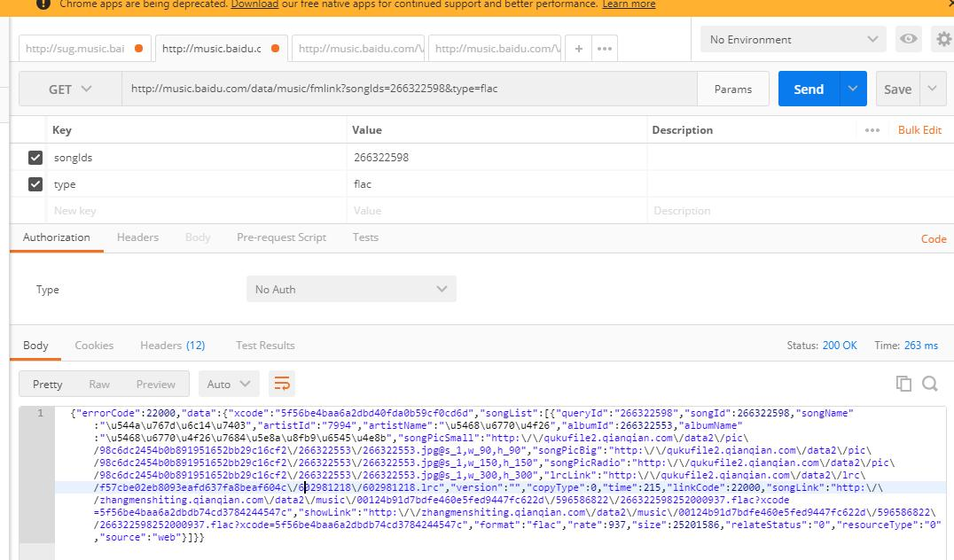Switch to Raw response view

coord(99,384)
